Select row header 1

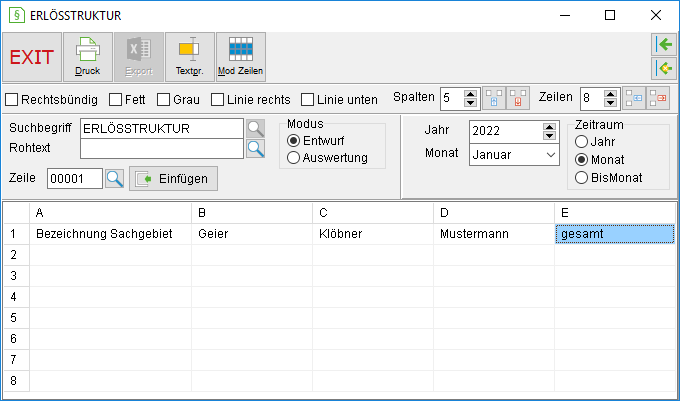click(16, 234)
